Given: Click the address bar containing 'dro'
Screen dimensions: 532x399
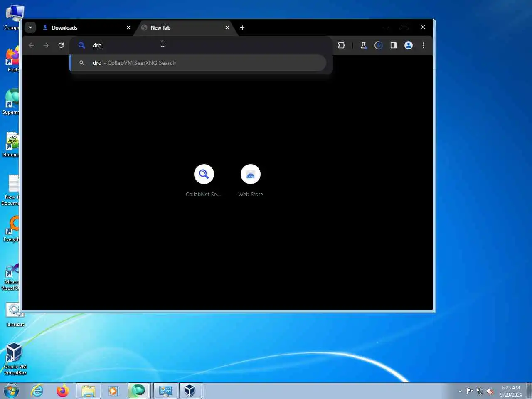Looking at the screenshot, I should pos(201,45).
